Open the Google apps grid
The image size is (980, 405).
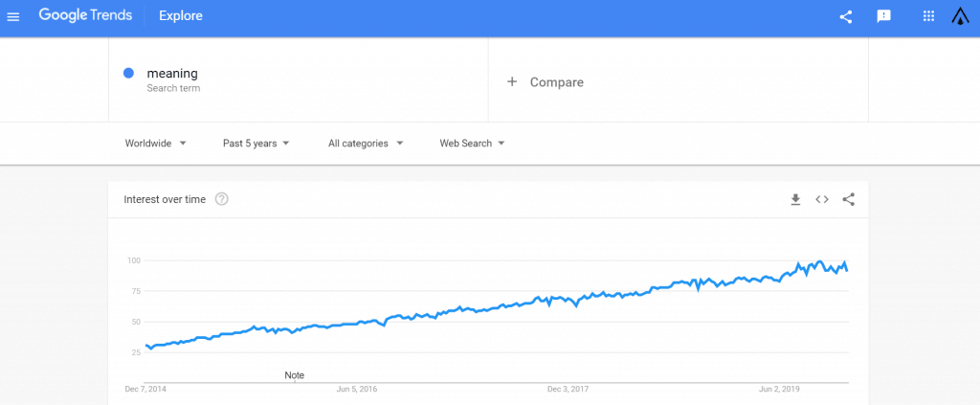(927, 16)
